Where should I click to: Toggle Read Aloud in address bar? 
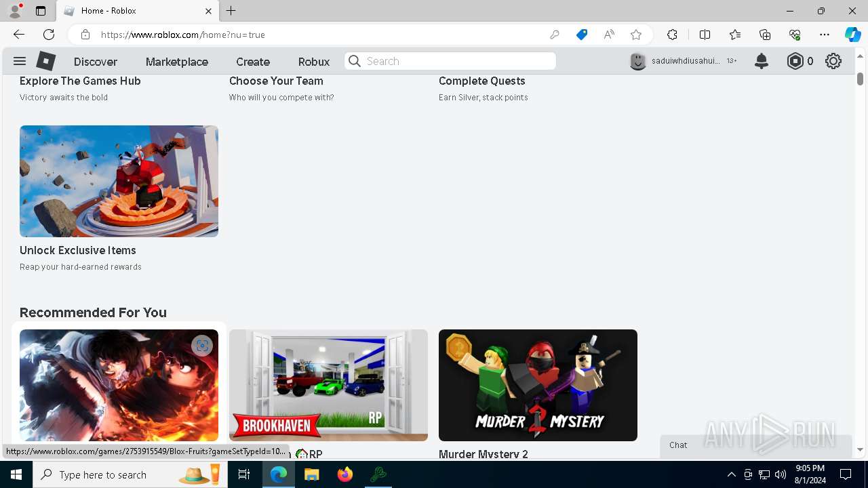pyautogui.click(x=609, y=35)
